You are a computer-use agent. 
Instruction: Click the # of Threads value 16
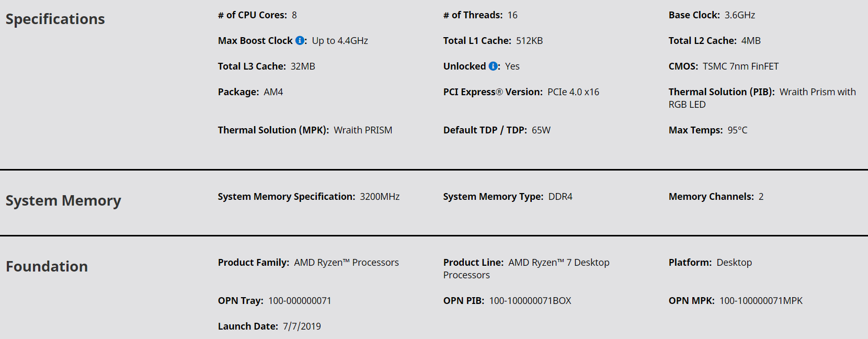coord(512,15)
